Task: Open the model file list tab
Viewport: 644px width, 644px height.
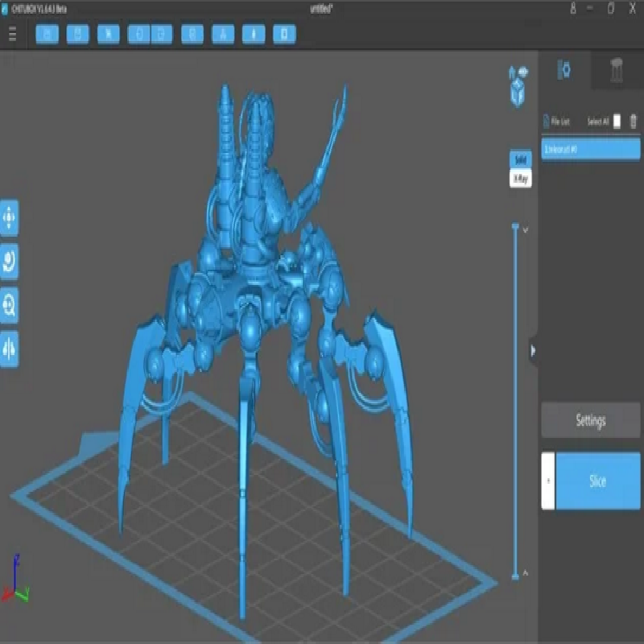Action: (x=565, y=71)
